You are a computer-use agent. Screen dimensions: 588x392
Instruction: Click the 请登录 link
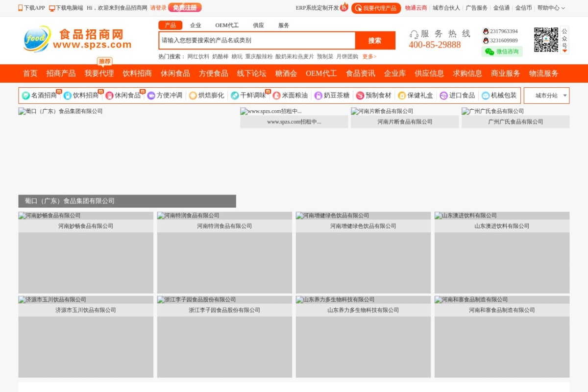pyautogui.click(x=158, y=8)
